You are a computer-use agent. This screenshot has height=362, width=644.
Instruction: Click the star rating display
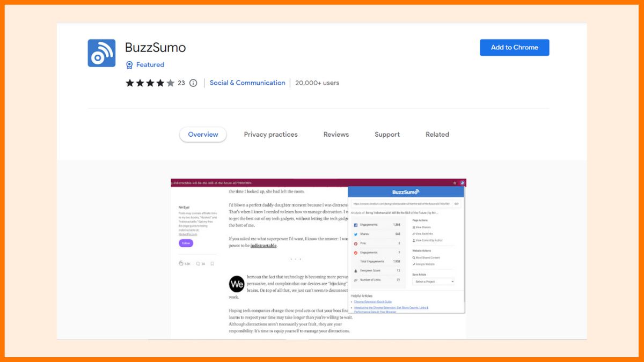click(x=150, y=83)
